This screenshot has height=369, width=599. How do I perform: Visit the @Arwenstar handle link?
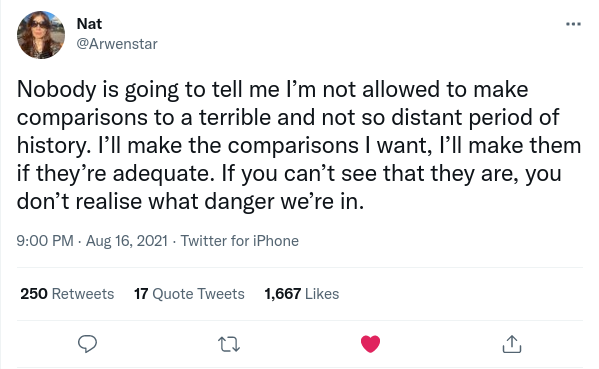(x=117, y=44)
